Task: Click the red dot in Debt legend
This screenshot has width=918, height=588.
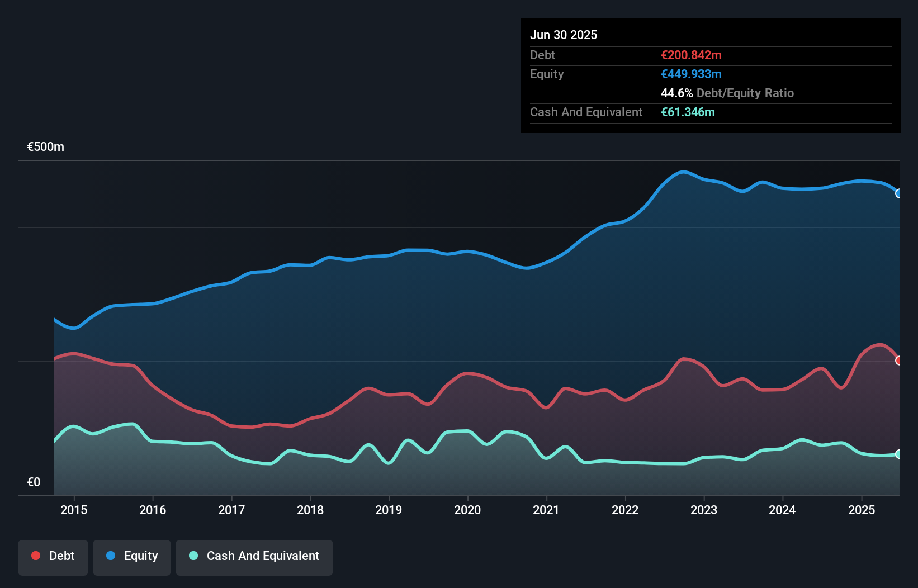Action: (36, 556)
